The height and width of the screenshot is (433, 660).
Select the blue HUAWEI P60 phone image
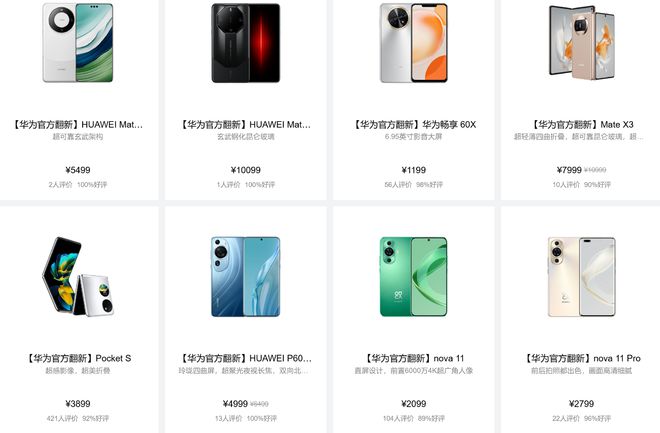(x=246, y=276)
